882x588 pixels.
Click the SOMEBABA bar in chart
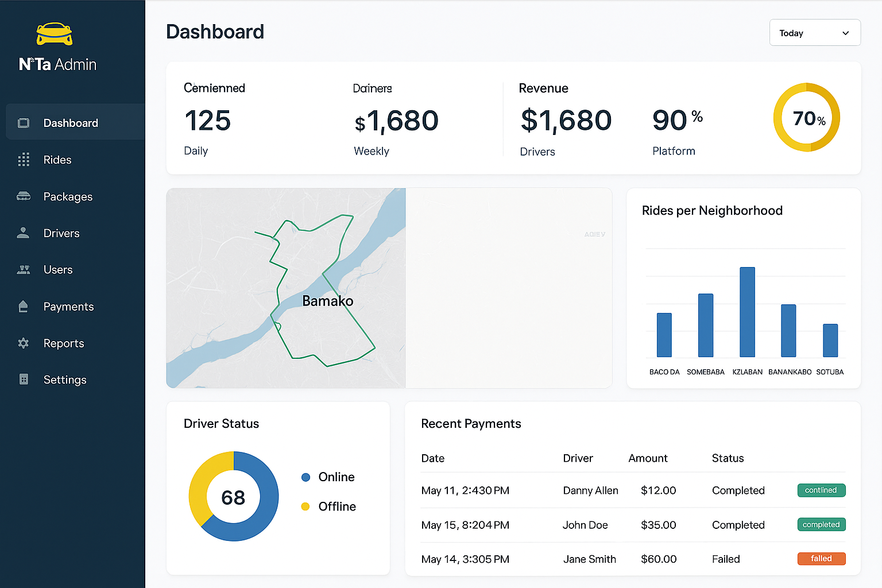pyautogui.click(x=706, y=326)
